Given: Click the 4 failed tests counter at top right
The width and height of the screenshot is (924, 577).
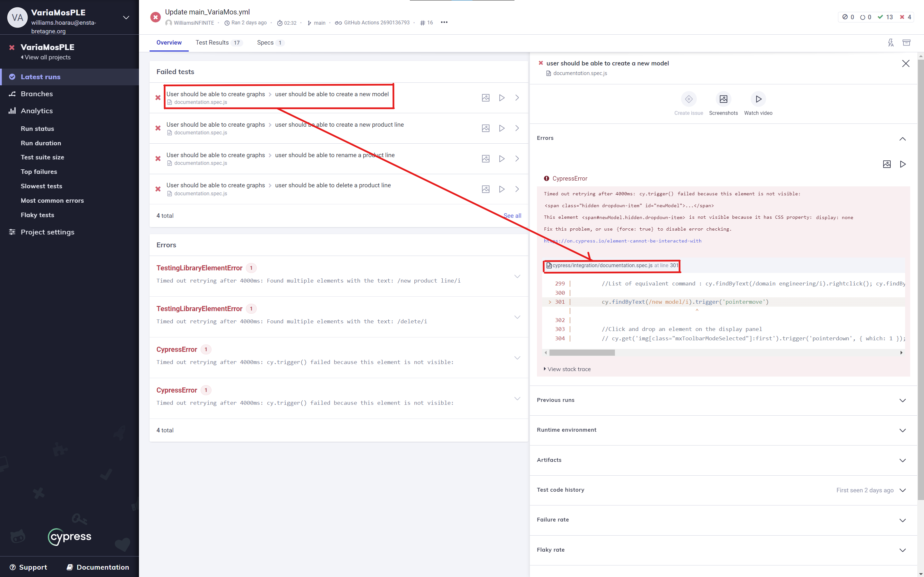Looking at the screenshot, I should (x=905, y=17).
